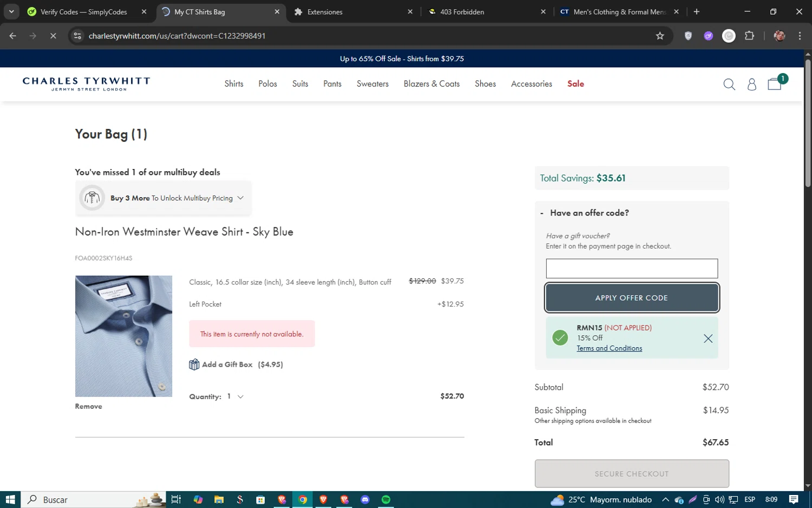Stop loading the page

point(53,36)
